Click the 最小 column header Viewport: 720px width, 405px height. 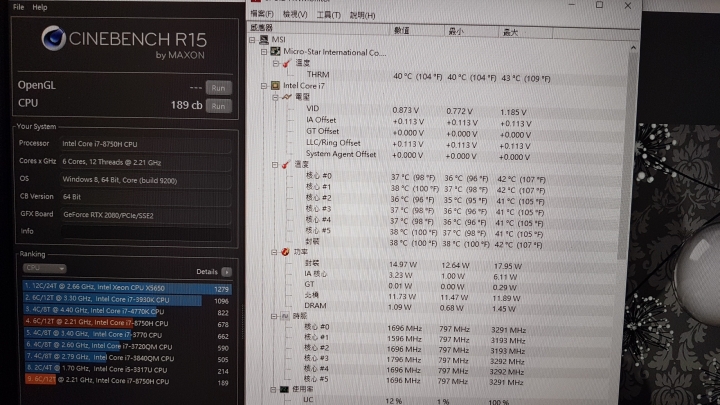(456, 31)
